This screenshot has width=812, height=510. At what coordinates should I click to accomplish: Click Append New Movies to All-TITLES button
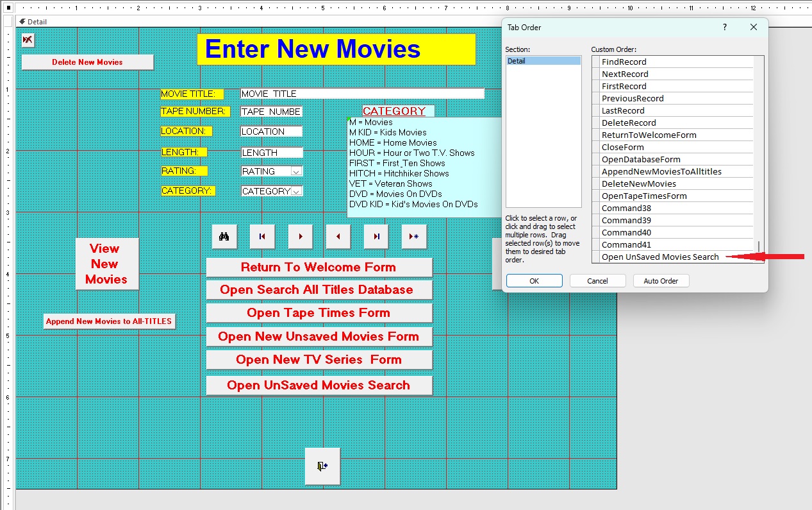[x=109, y=321]
